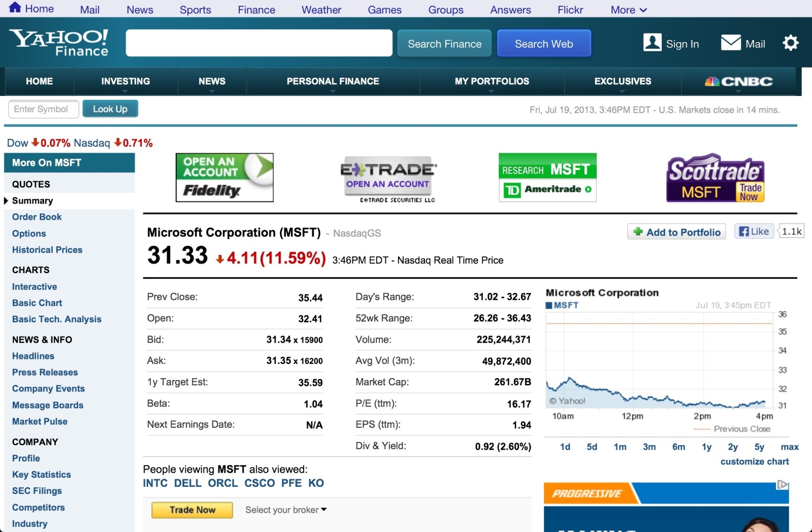Viewport: 812px width, 532px height.
Task: Select the max chart range
Action: [x=790, y=447]
